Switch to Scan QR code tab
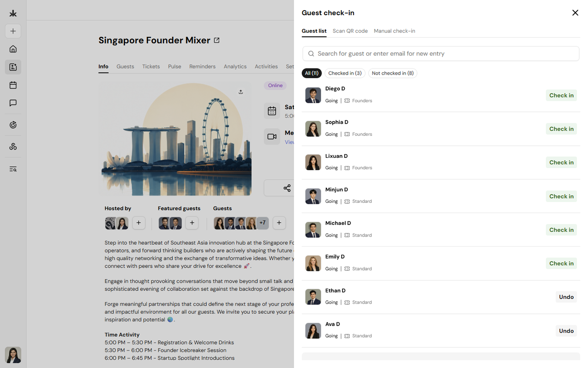588x368 pixels. click(x=350, y=31)
